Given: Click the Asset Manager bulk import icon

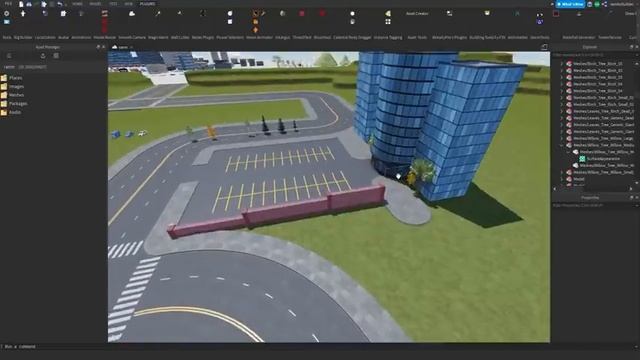Looking at the screenshot, I should pyautogui.click(x=43, y=56).
